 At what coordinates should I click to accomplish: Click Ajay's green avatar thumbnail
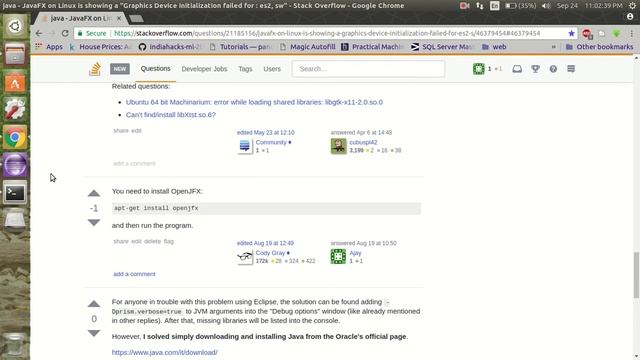point(338,257)
